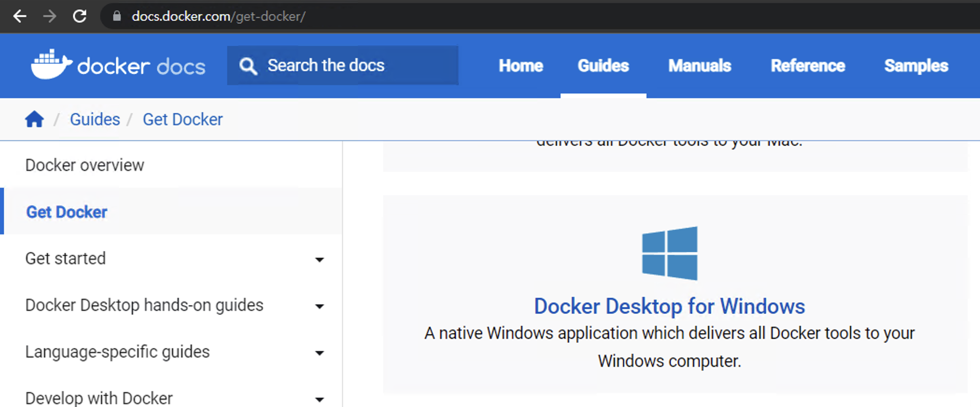Open Docker overview in sidebar
Image resolution: width=980 pixels, height=407 pixels.
85,165
